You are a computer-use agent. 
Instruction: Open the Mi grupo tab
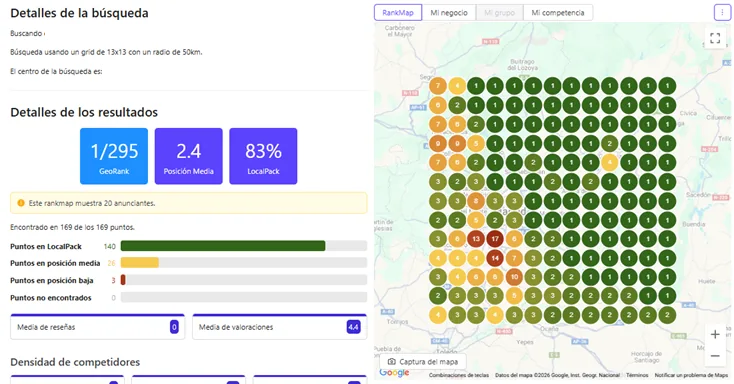499,13
